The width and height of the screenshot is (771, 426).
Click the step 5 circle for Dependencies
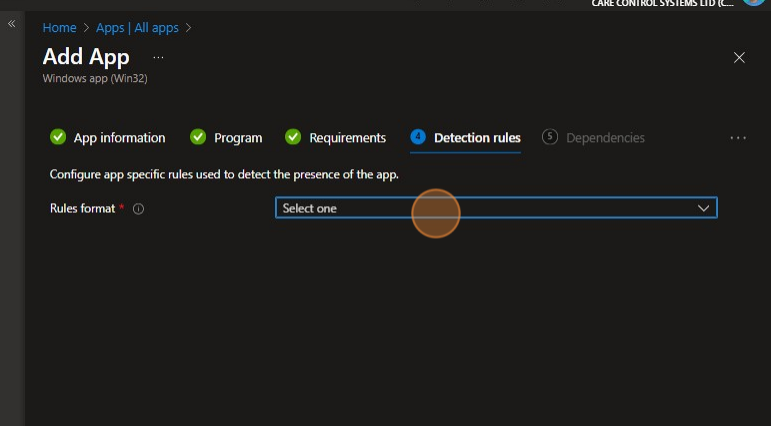click(x=550, y=138)
